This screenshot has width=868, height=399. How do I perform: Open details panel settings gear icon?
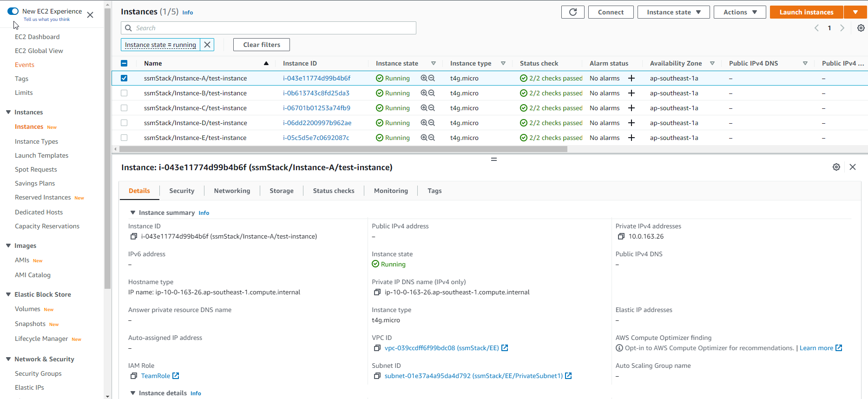836,167
